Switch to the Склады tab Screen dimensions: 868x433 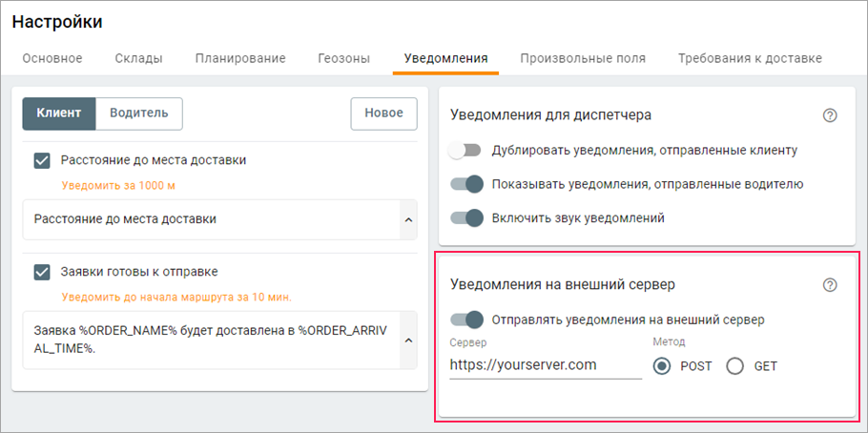tap(138, 58)
